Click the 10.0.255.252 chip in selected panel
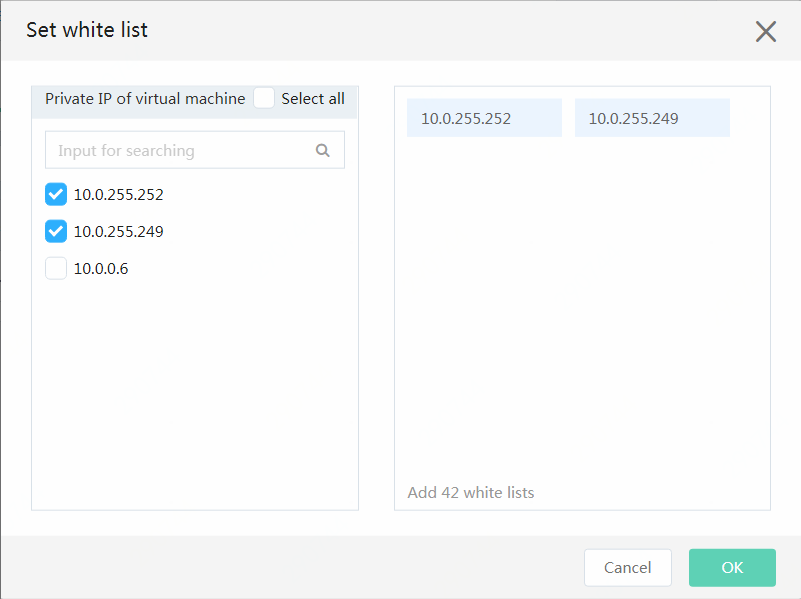The image size is (801, 599). (x=484, y=118)
